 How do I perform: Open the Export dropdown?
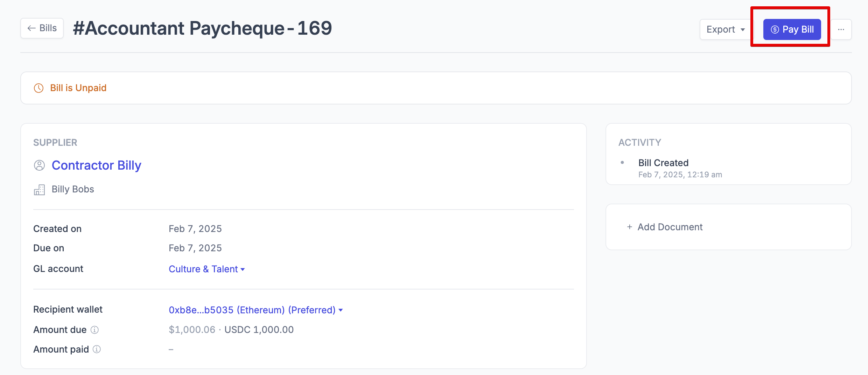tap(725, 29)
